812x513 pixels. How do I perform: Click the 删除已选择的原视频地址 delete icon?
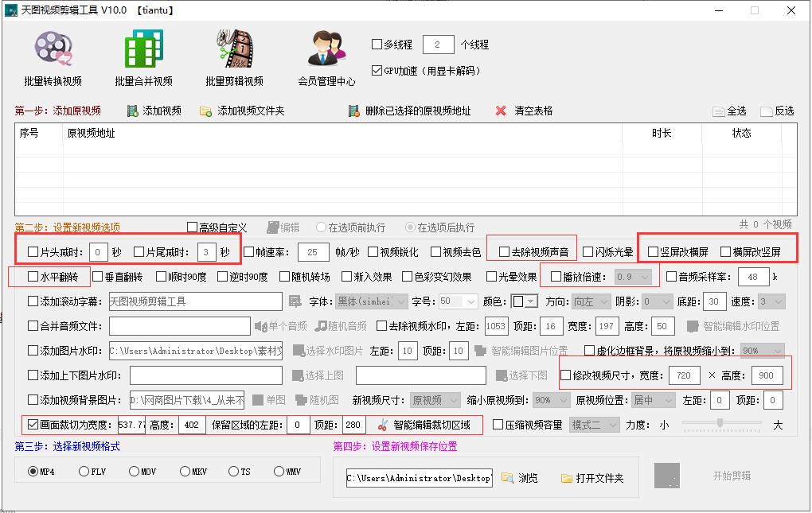click(x=353, y=111)
